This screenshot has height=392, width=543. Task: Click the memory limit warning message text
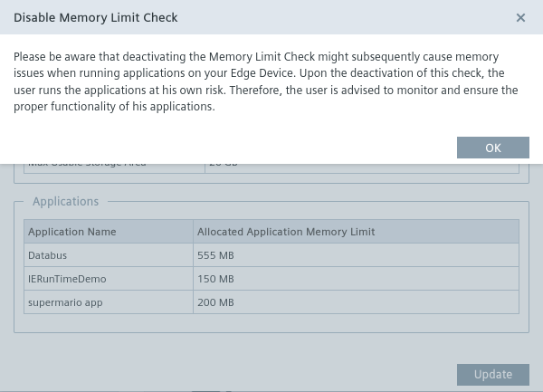[x=266, y=81]
